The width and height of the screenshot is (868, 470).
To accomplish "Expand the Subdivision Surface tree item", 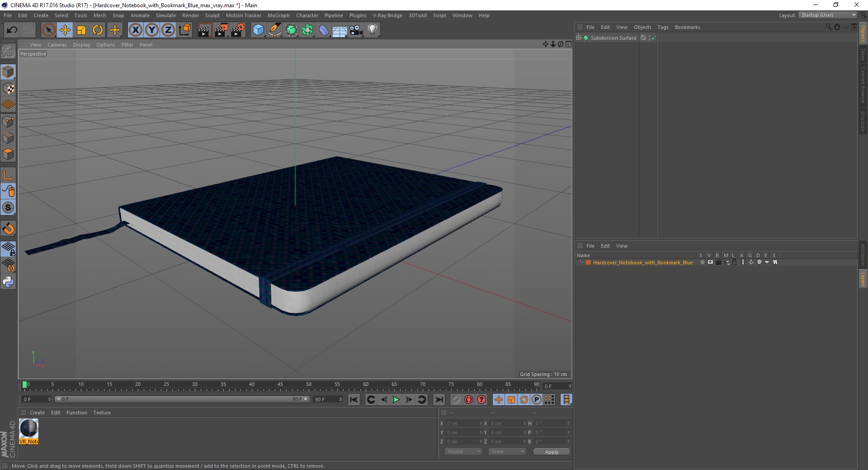I will (x=579, y=38).
